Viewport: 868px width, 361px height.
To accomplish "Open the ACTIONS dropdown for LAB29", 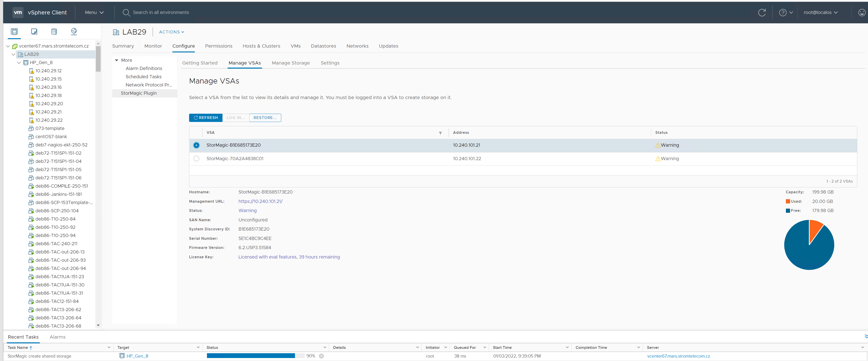I will [x=171, y=32].
